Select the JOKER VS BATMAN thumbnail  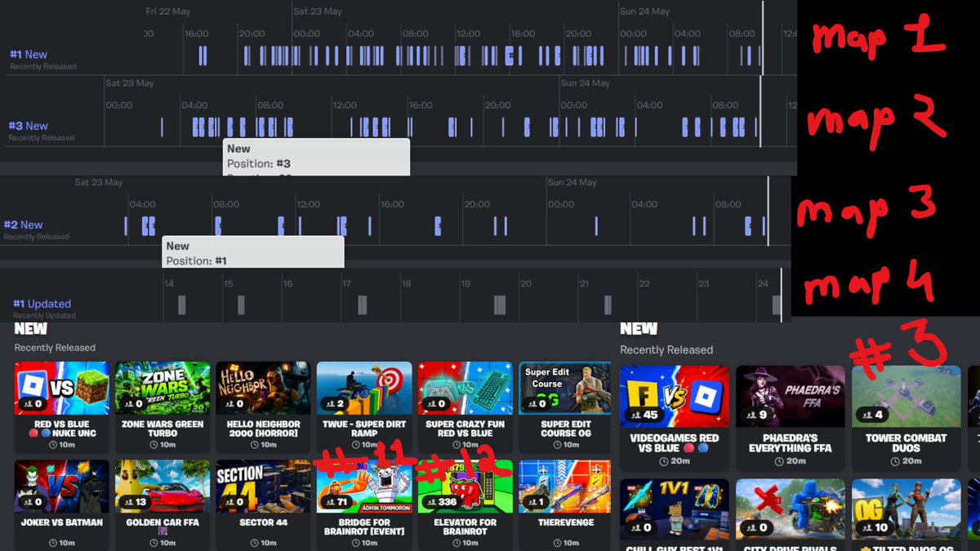[x=62, y=487]
